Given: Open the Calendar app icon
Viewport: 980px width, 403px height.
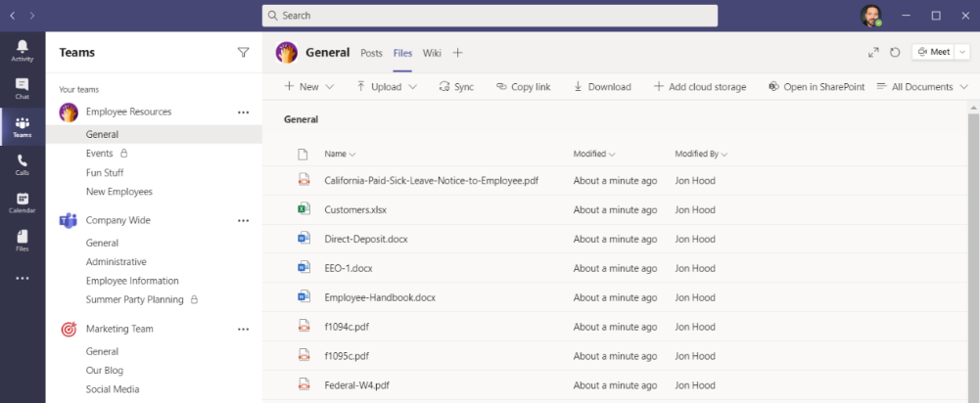Looking at the screenshot, I should click(x=23, y=203).
